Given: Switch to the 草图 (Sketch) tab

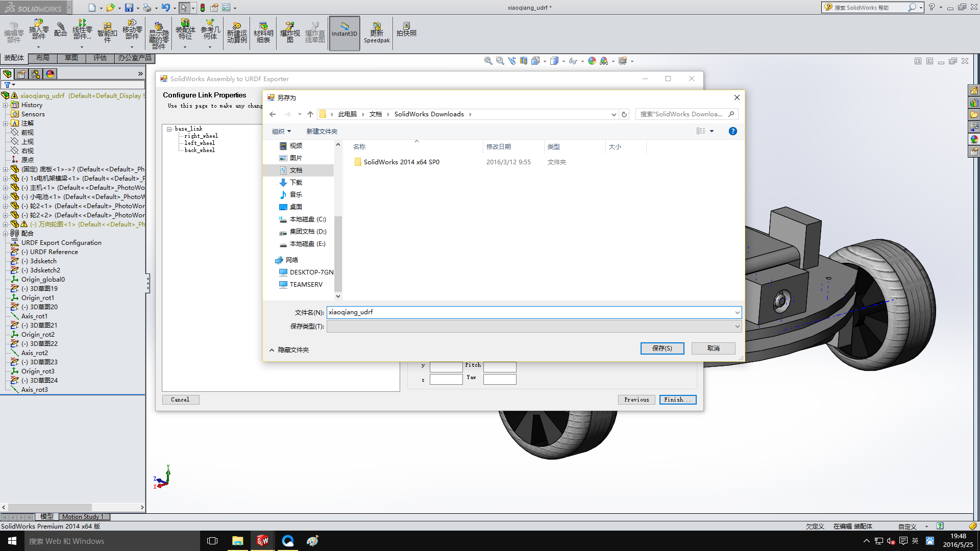Looking at the screenshot, I should (x=71, y=58).
